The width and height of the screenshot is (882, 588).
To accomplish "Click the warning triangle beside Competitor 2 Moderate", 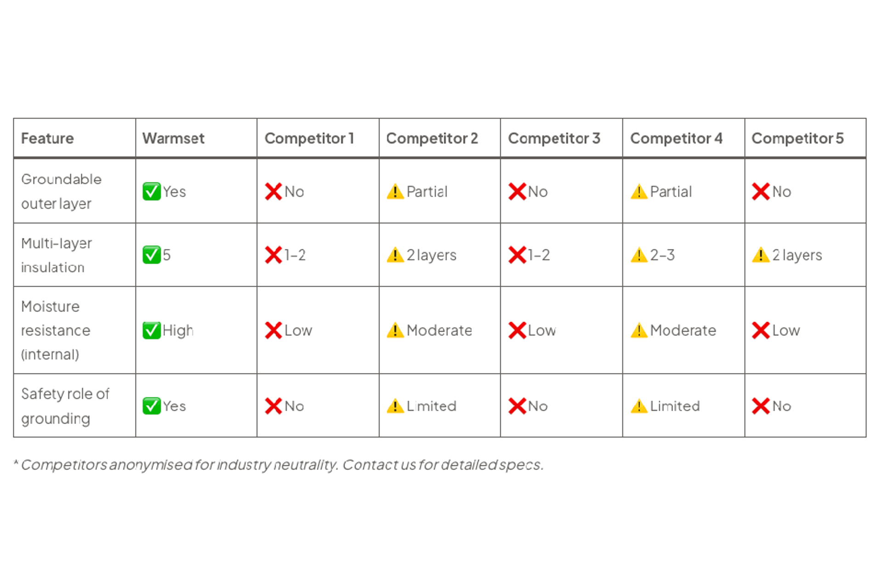I will click(395, 330).
